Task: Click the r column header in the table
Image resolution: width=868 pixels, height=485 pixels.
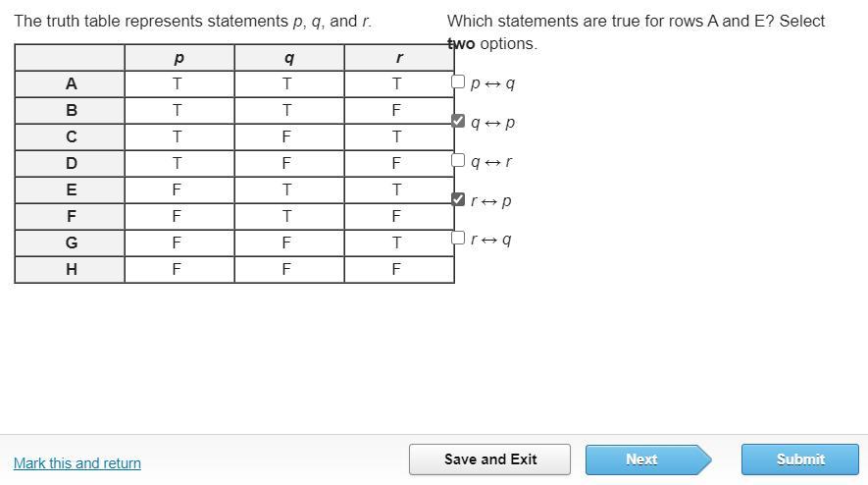Action: coord(398,59)
